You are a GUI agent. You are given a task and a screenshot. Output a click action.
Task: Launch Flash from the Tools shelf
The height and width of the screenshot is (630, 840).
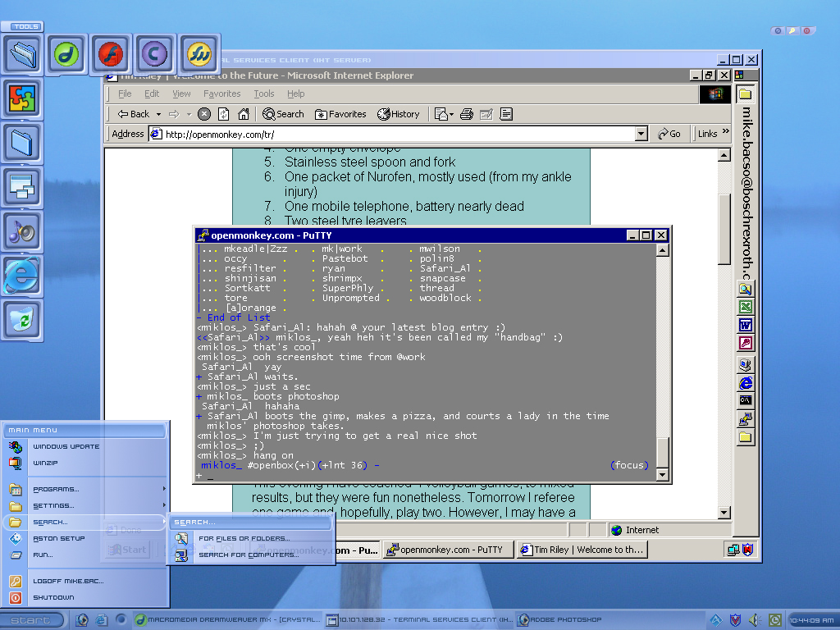(111, 55)
